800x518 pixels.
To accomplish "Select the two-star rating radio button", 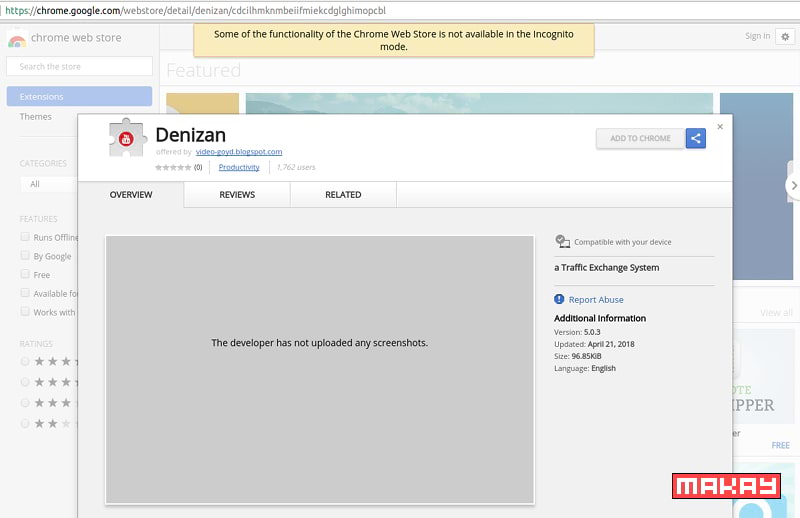I will point(24,423).
